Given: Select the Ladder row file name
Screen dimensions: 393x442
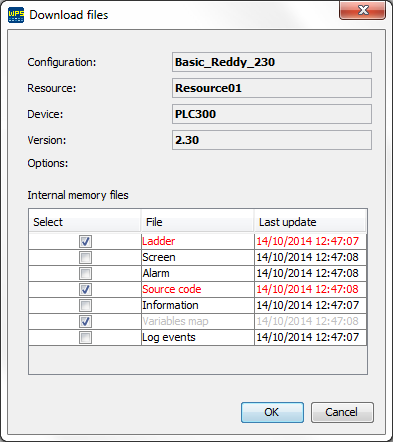Looking at the screenshot, I should click(x=159, y=241).
